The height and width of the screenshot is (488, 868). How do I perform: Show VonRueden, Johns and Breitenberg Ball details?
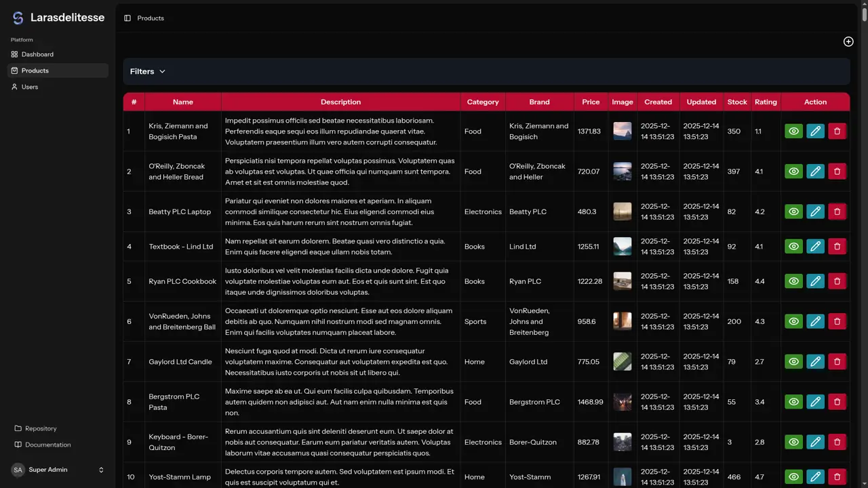pyautogui.click(x=793, y=321)
